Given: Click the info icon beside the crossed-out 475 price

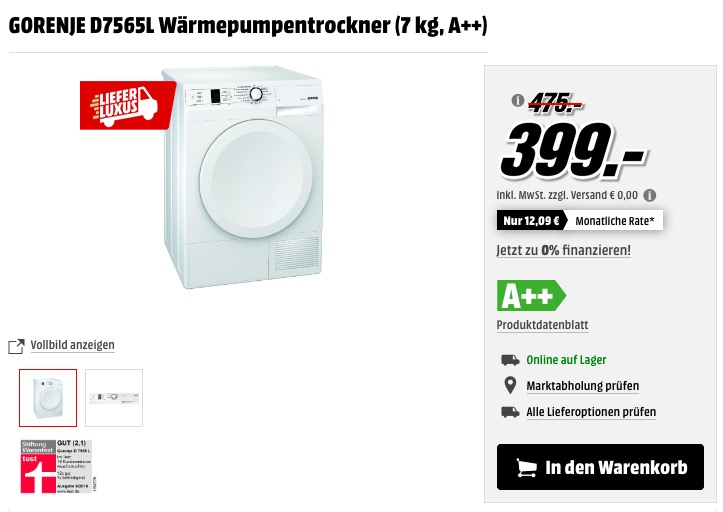Looking at the screenshot, I should click(x=517, y=100).
